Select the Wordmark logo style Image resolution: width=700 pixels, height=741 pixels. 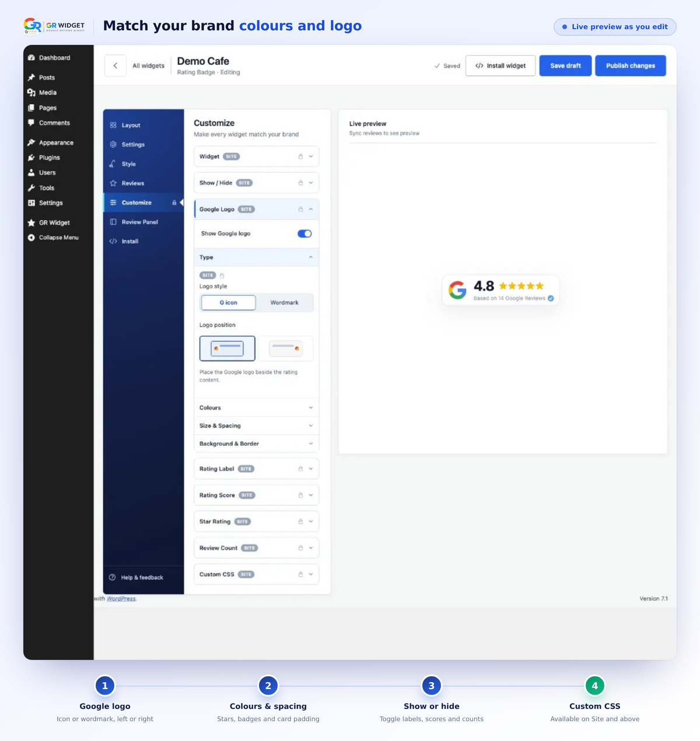(x=285, y=303)
